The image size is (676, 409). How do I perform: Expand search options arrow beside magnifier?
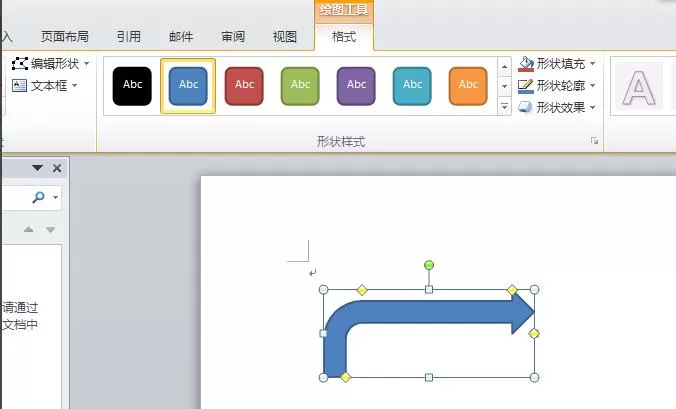point(56,197)
